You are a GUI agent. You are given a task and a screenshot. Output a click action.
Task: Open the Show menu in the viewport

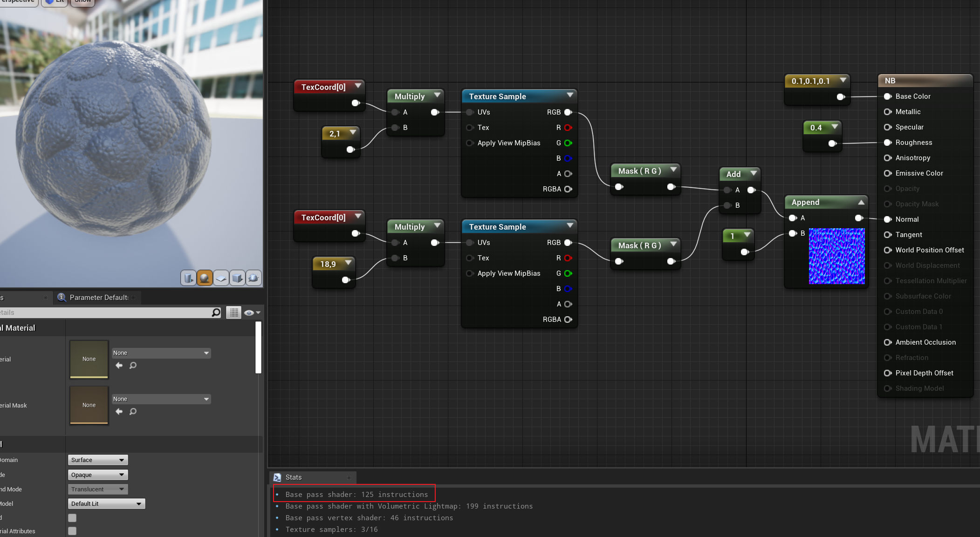pos(82,1)
